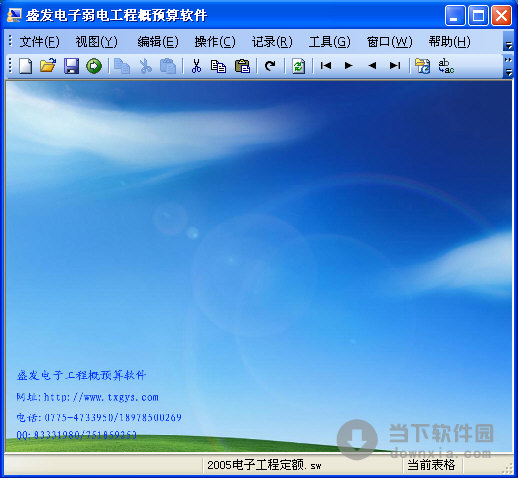Go to previous record with left arrow
Image resolution: width=518 pixels, height=478 pixels.
[372, 66]
